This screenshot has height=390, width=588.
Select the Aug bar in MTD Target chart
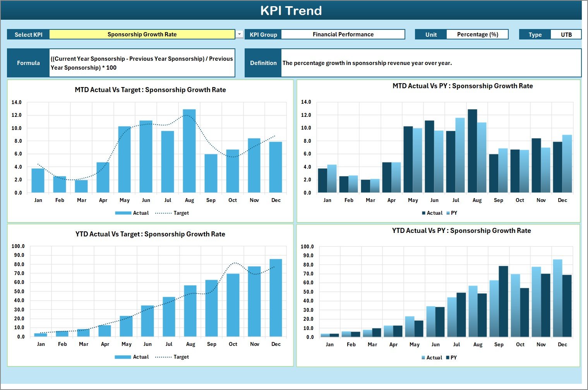(189, 151)
